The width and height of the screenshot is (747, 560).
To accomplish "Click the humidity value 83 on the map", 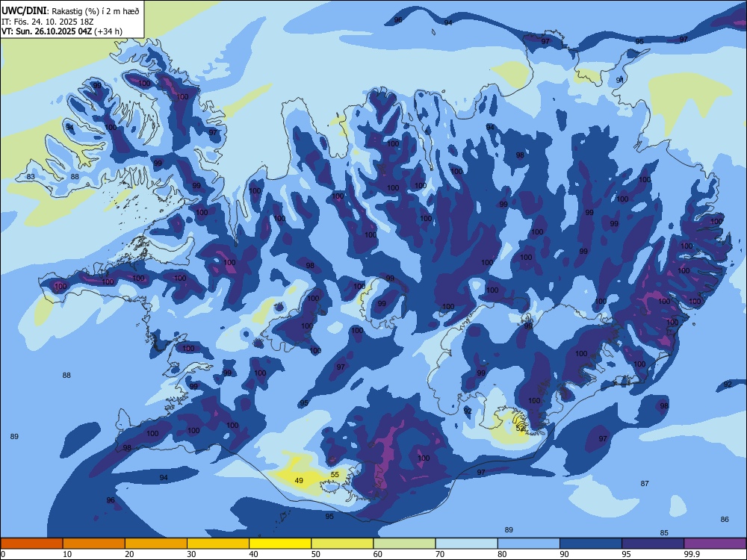I will (x=31, y=177).
